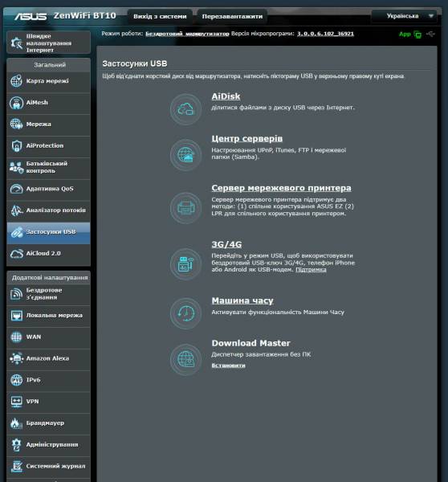Image resolution: width=448 pixels, height=482 pixels.
Task: Open IPv6 menu item
Action: click(x=48, y=380)
